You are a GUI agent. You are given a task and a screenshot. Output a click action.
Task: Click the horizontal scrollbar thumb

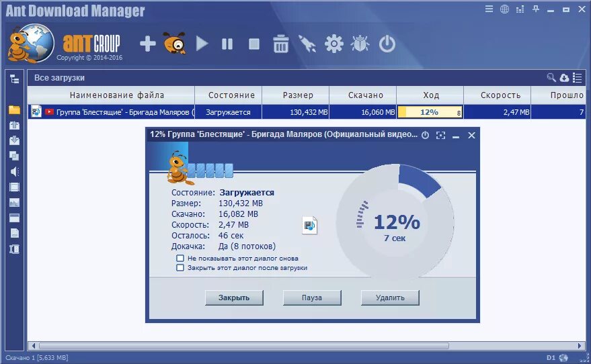[x=244, y=346]
